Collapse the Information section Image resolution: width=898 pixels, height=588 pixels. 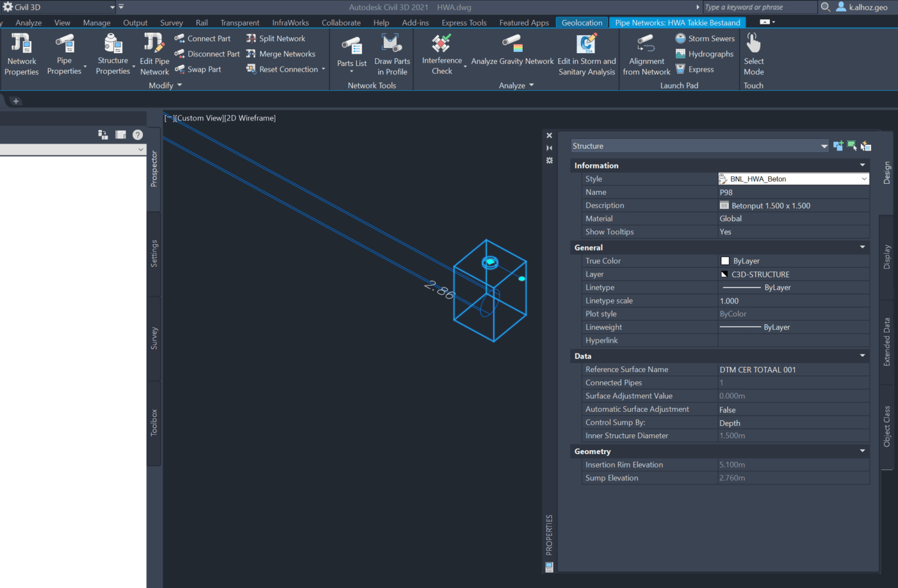(862, 165)
